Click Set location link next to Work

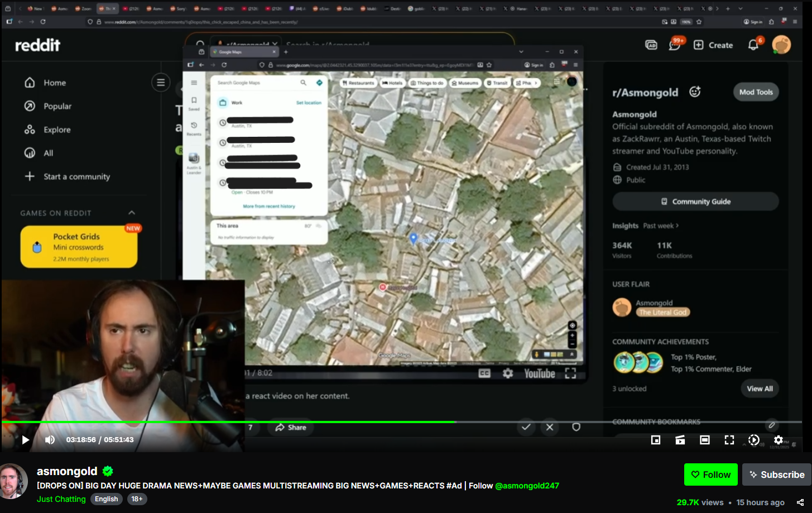309,103
